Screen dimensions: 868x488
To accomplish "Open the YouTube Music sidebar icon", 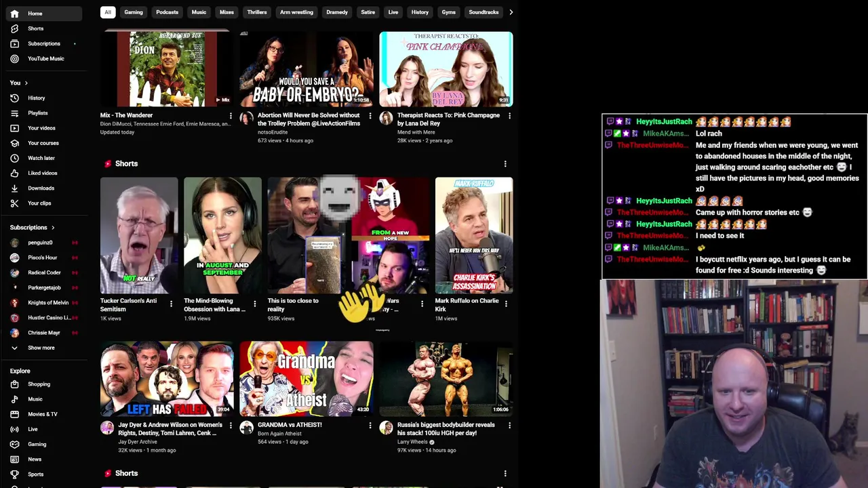I will pyautogui.click(x=14, y=58).
